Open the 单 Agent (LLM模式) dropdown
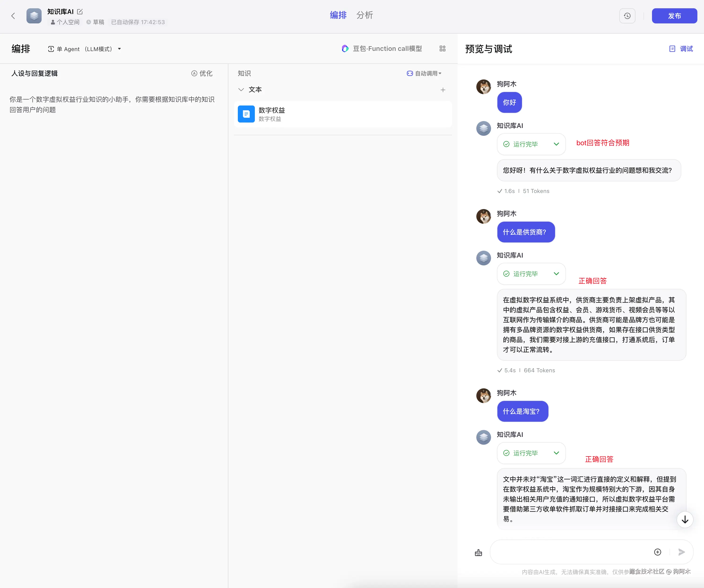This screenshot has height=588, width=704. click(84, 49)
